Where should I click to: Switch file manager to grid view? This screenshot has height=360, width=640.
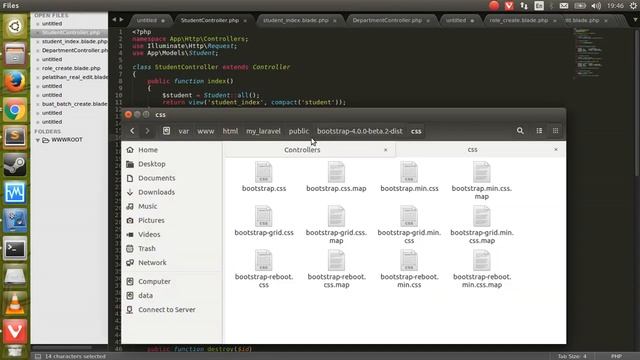(555, 131)
